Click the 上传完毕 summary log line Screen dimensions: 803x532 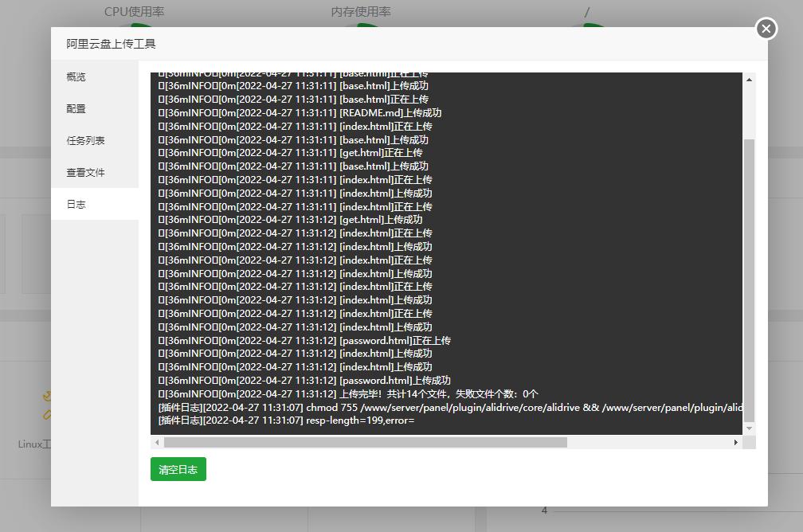[x=348, y=393]
